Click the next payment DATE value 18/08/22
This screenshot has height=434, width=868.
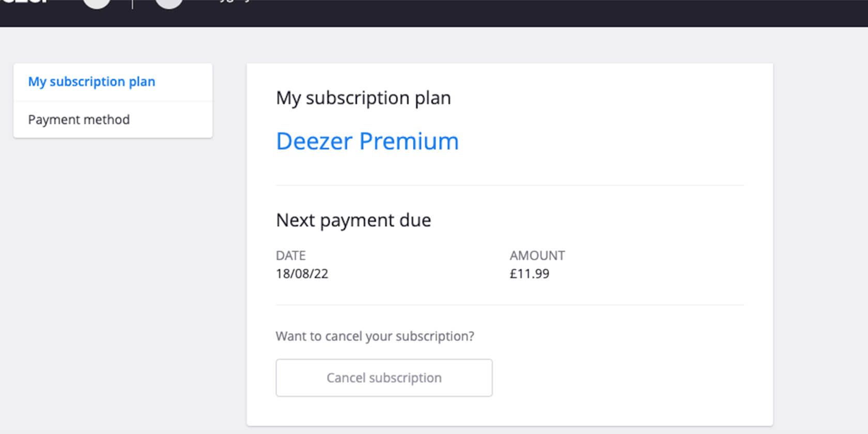tap(302, 274)
